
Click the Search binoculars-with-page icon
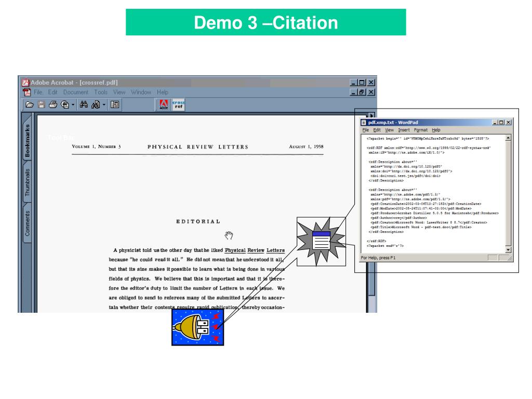coord(96,104)
